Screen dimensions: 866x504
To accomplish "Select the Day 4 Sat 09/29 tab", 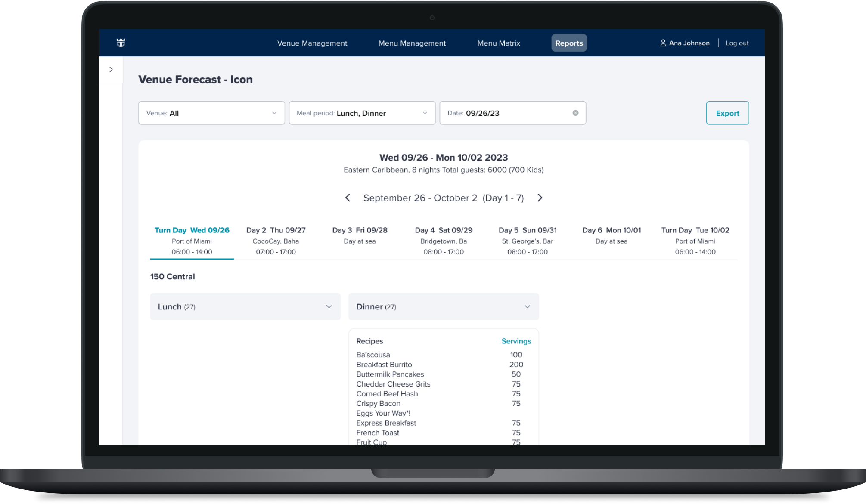I will point(443,241).
